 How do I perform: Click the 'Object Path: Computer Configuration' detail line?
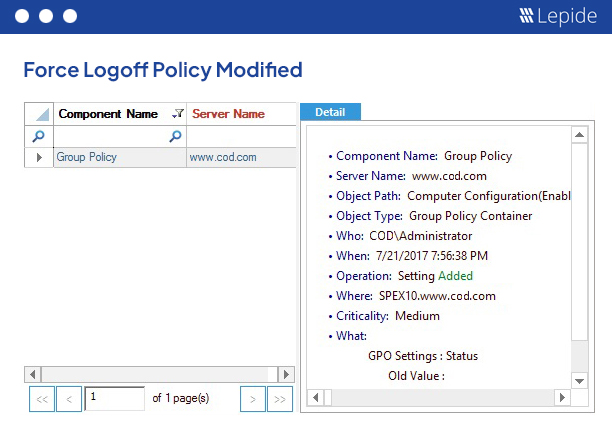(450, 196)
